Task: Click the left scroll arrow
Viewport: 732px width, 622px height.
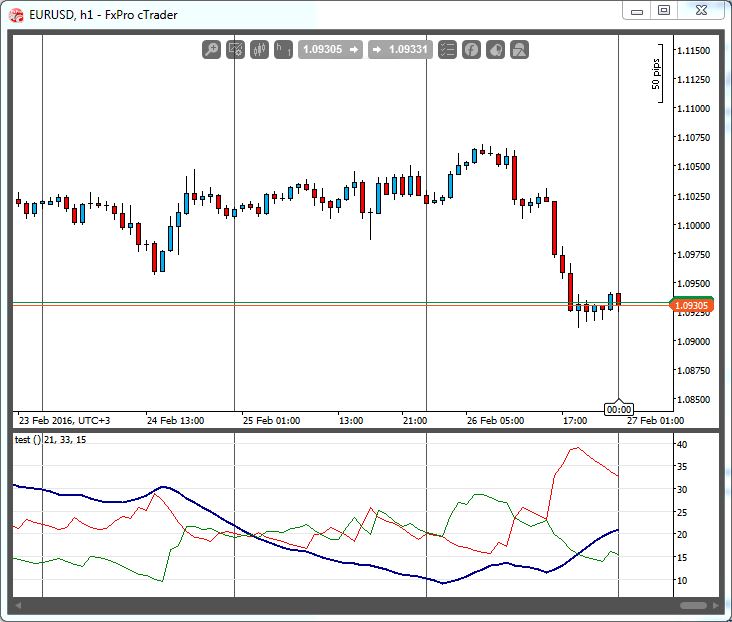Action: [18, 606]
